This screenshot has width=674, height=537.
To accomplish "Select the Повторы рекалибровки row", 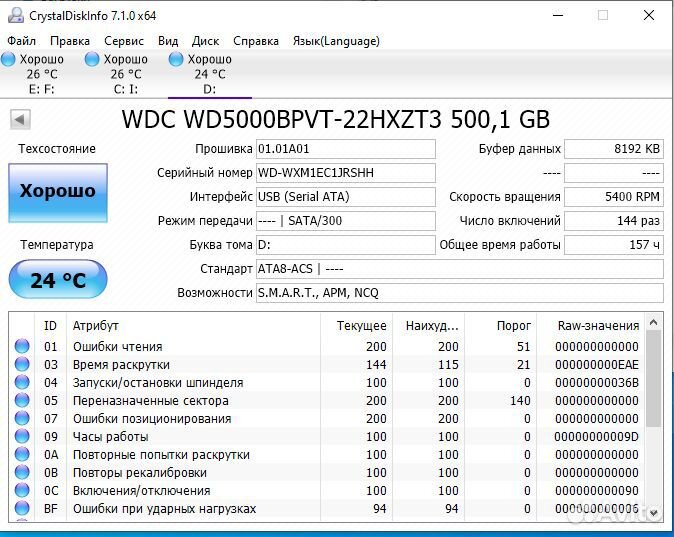I will (328, 473).
